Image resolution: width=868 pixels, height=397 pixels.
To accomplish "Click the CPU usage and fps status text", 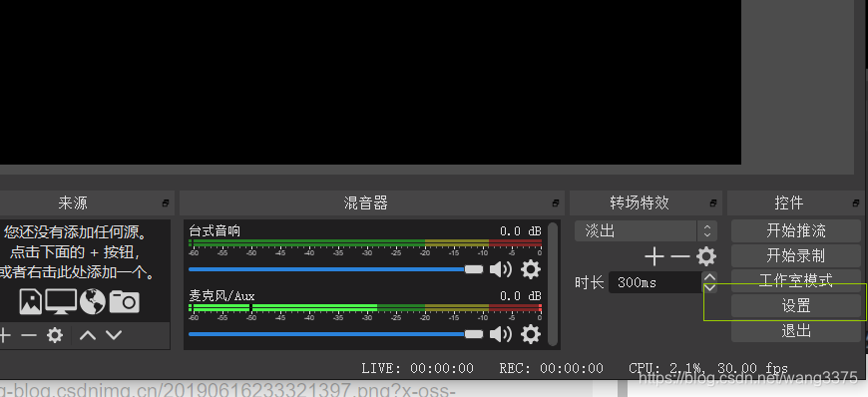I will click(708, 368).
